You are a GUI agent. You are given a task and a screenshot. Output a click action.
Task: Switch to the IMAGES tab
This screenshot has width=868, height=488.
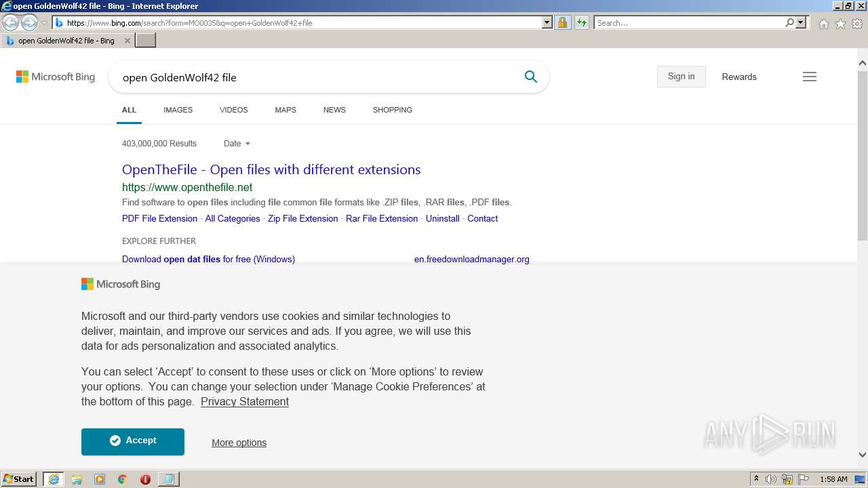[x=178, y=110]
